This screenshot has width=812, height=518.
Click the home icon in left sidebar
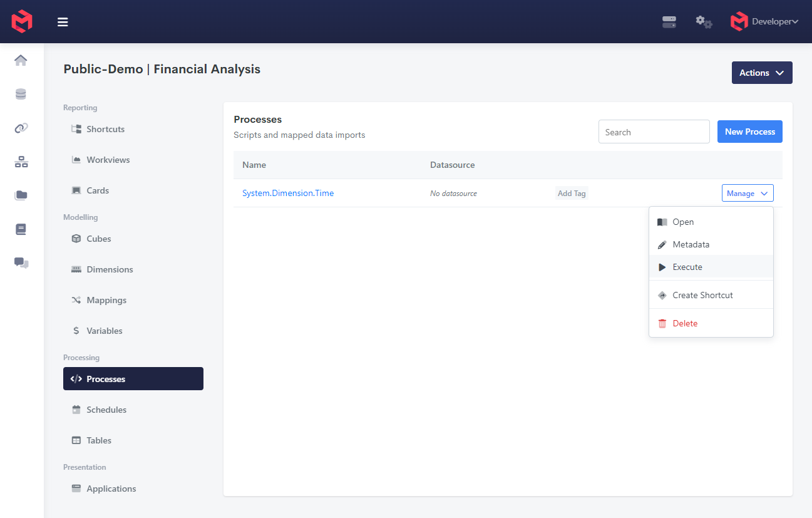click(21, 61)
